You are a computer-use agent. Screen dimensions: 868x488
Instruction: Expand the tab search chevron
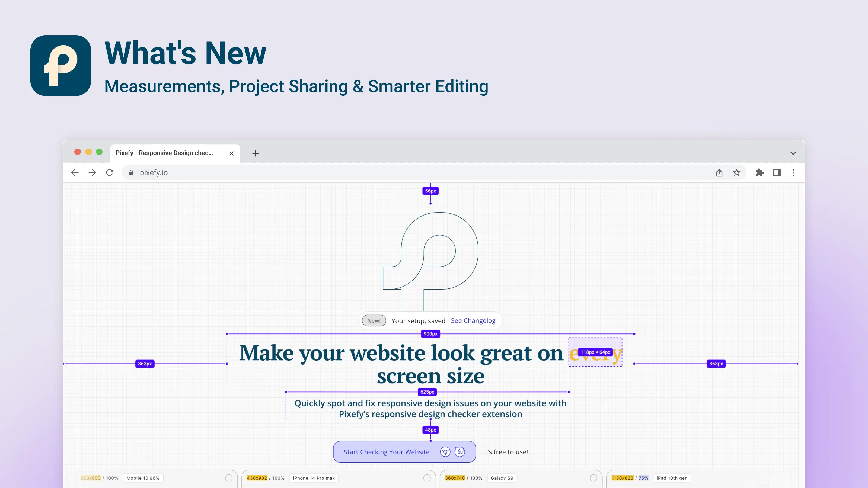pyautogui.click(x=793, y=153)
